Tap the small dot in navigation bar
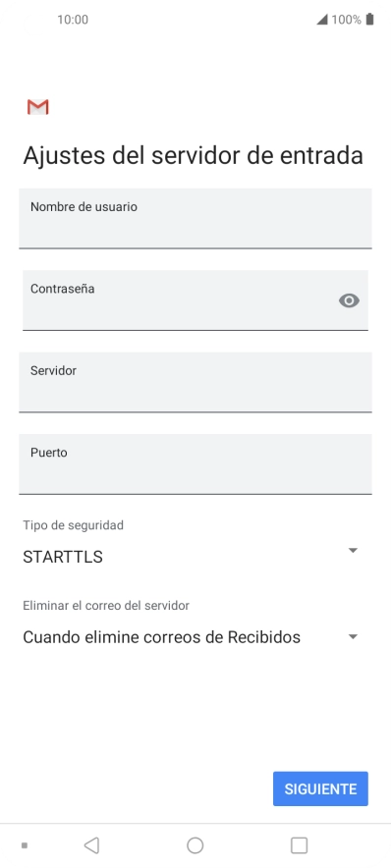 pyautogui.click(x=25, y=845)
